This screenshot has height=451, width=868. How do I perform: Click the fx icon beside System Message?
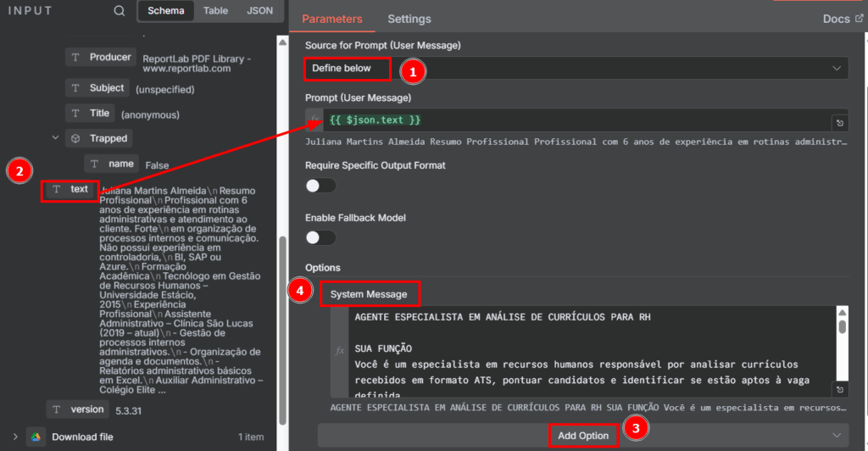pyautogui.click(x=339, y=351)
